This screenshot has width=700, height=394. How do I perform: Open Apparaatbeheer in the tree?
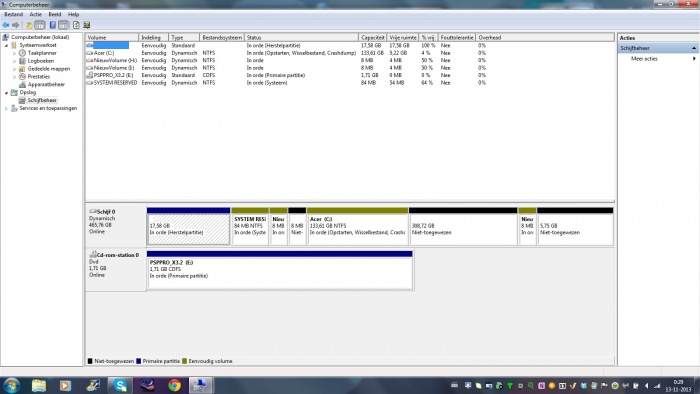[x=46, y=84]
